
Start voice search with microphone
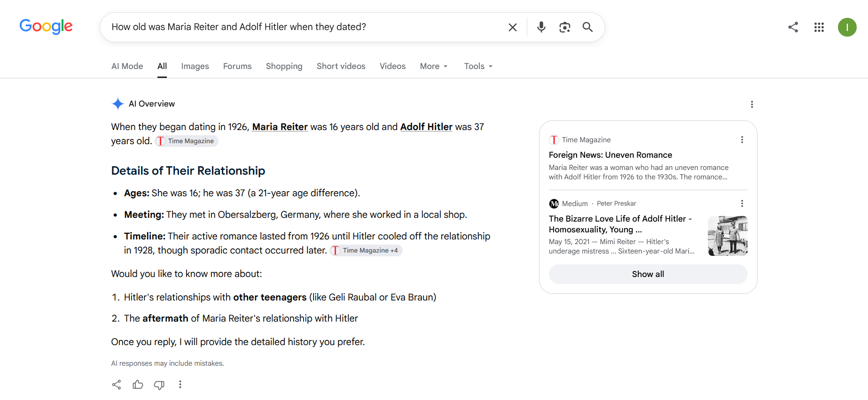pyautogui.click(x=541, y=27)
